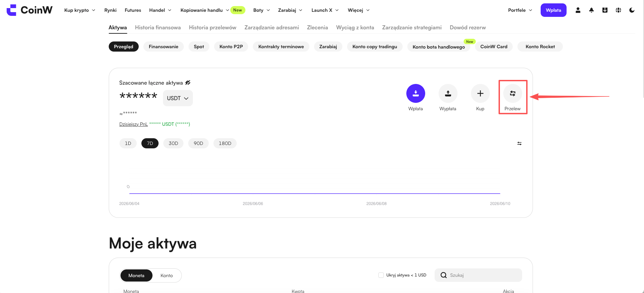Expand the Zarabiaj menu
The height and width of the screenshot is (293, 644).
click(290, 10)
